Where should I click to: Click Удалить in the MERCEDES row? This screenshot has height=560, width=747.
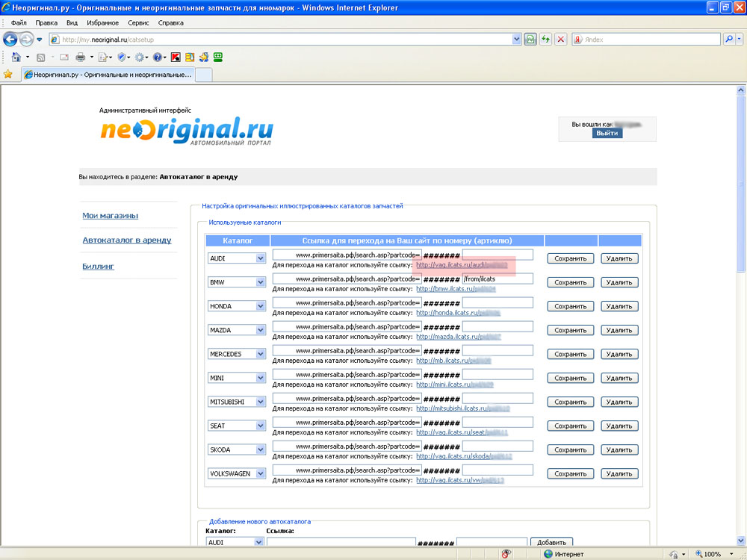point(619,354)
